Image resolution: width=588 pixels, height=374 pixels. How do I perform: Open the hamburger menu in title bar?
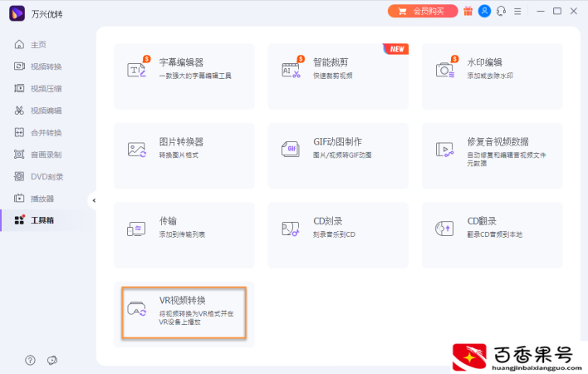517,12
